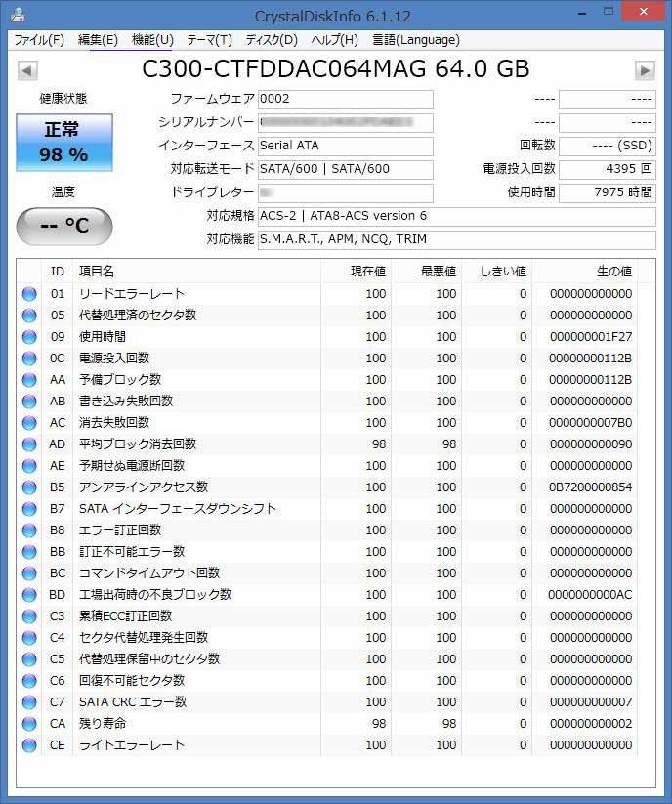Click the status orb for row AA 予備ブロック数
Screen dimensions: 672x804
click(29, 380)
